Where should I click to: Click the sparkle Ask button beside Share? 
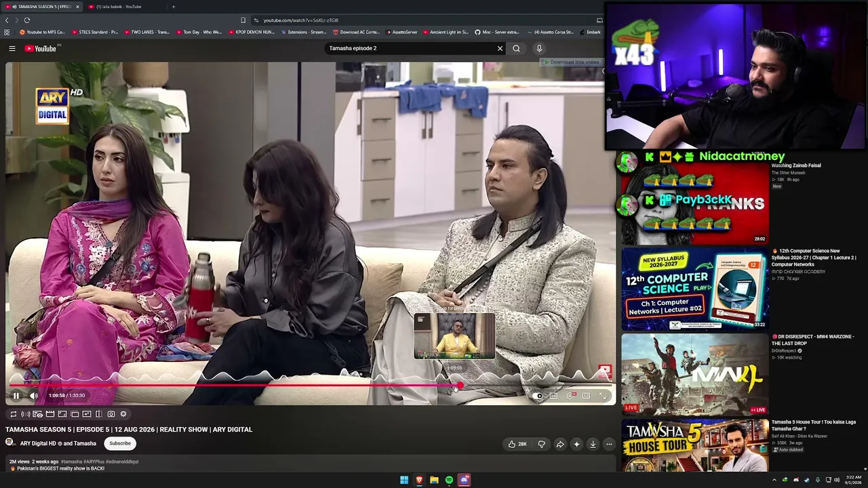[x=576, y=445]
